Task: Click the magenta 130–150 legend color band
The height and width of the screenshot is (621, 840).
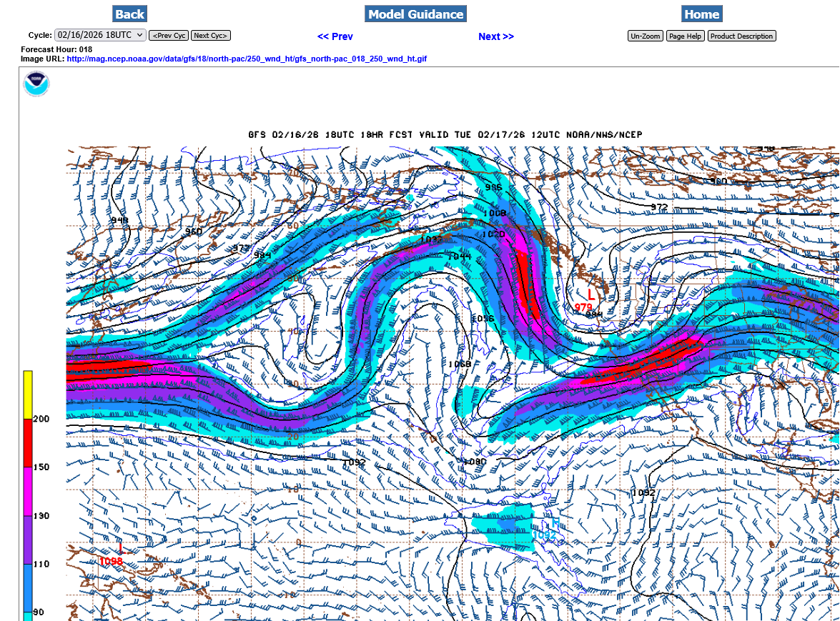Action: pos(27,491)
